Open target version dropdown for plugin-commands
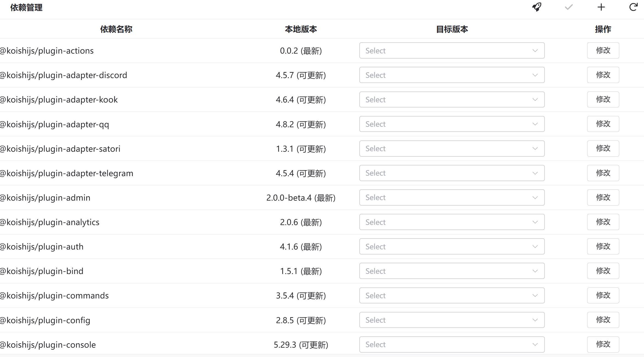 (452, 295)
